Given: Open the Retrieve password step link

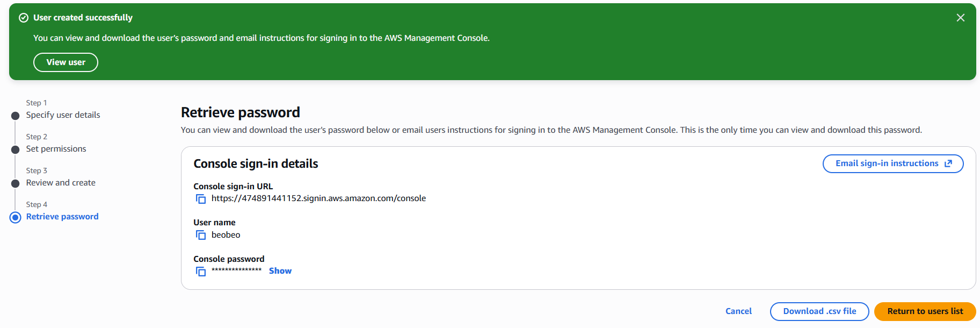Looking at the screenshot, I should pyautogui.click(x=62, y=217).
